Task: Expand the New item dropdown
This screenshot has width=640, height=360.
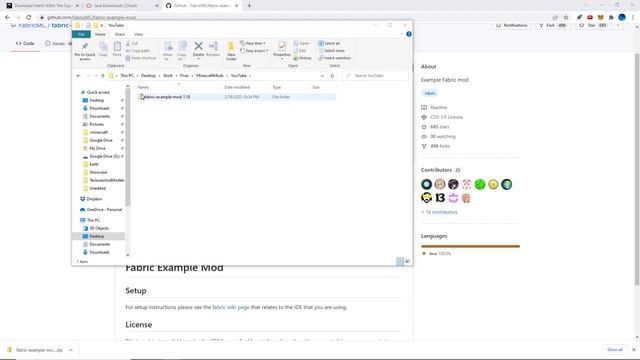Action: tap(253, 43)
